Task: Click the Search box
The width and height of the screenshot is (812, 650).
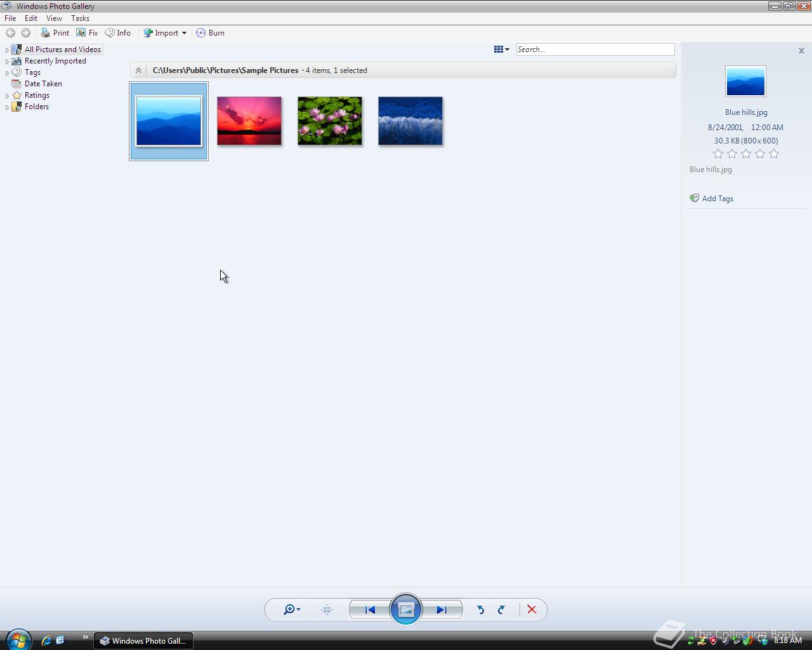Action: click(595, 50)
